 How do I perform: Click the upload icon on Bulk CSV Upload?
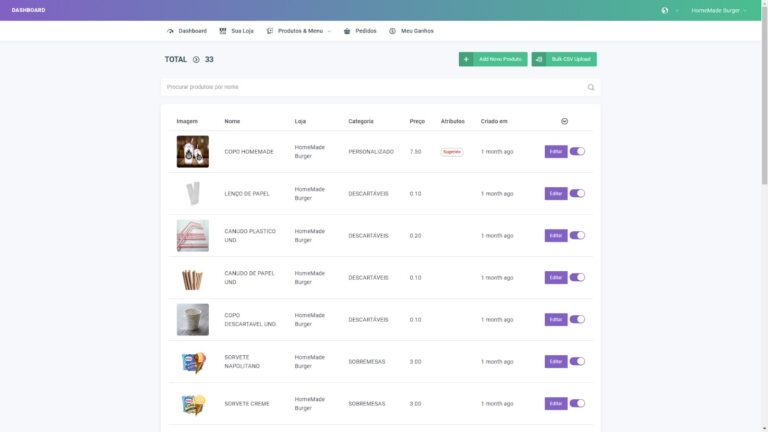[539, 60]
